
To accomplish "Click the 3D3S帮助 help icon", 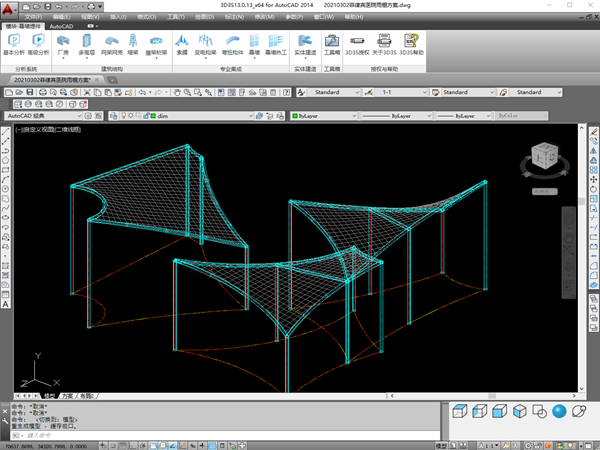I will pyautogui.click(x=413, y=41).
